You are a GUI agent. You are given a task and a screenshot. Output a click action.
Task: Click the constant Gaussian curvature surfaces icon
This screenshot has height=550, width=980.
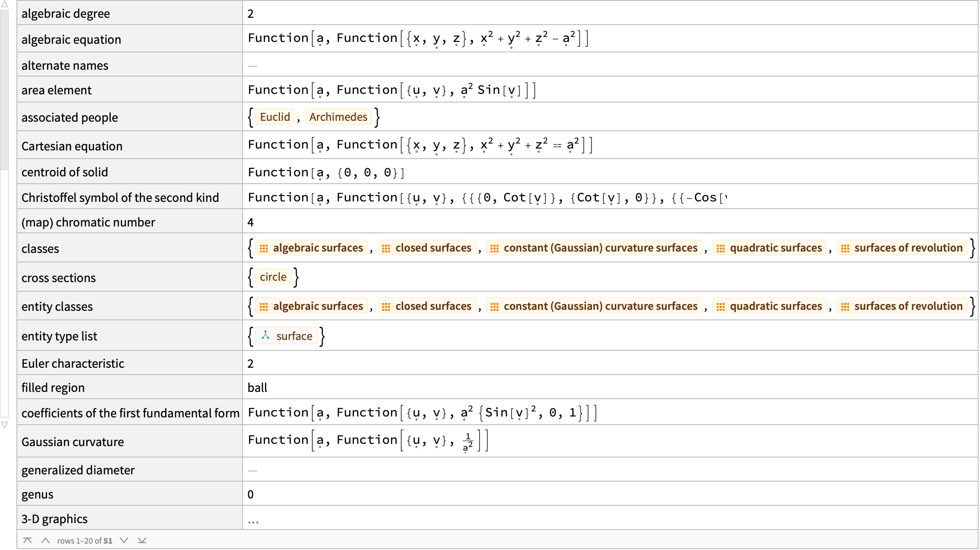coord(494,248)
